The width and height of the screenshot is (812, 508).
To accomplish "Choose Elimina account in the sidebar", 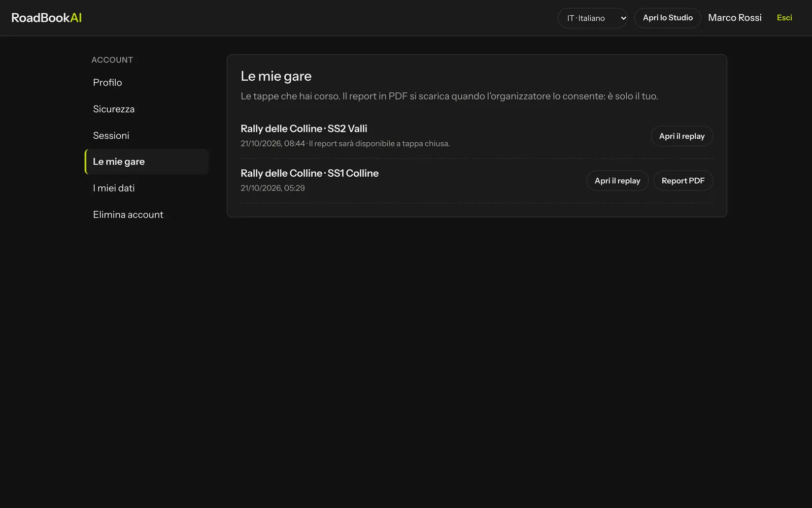I will pyautogui.click(x=147, y=214).
